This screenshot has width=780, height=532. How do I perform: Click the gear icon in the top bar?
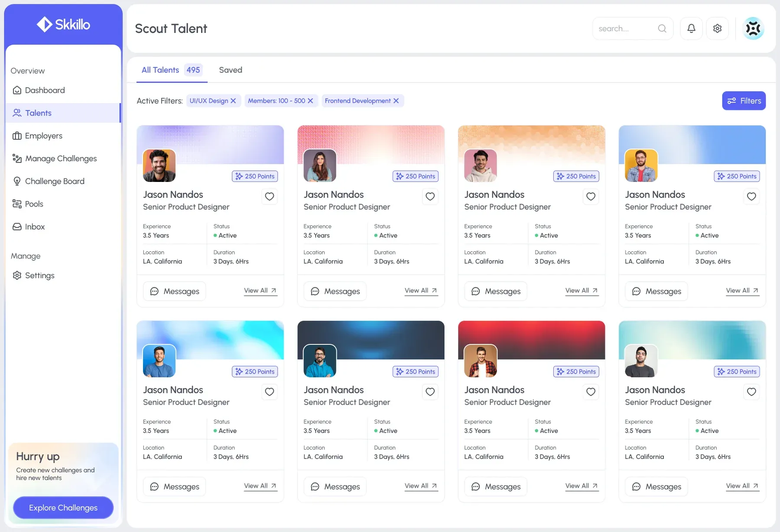pos(718,29)
